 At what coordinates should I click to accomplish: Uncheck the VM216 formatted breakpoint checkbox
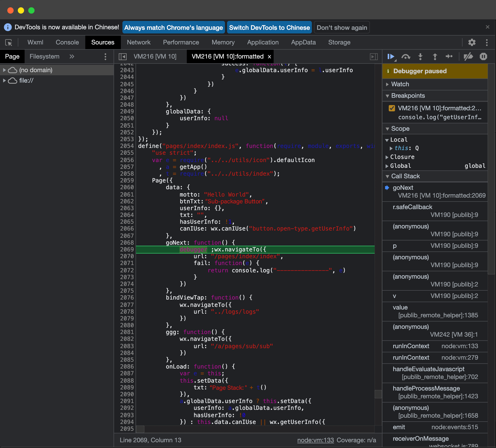coord(392,108)
